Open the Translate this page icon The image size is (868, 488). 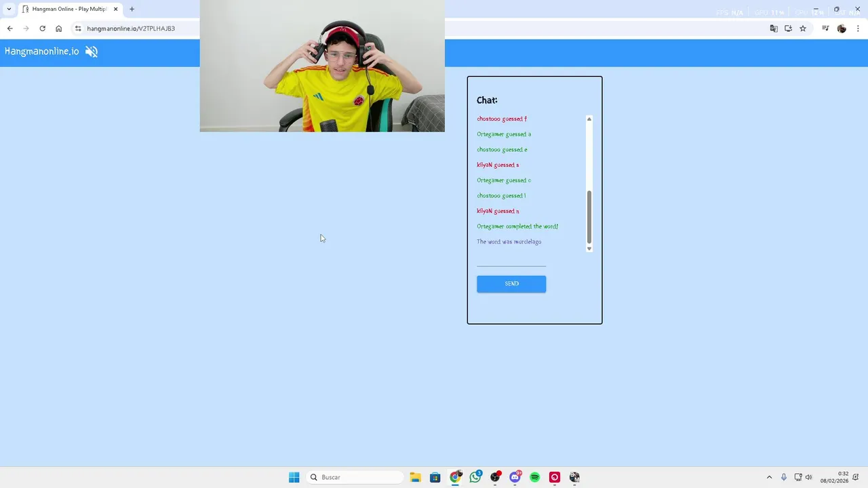pos(774,28)
